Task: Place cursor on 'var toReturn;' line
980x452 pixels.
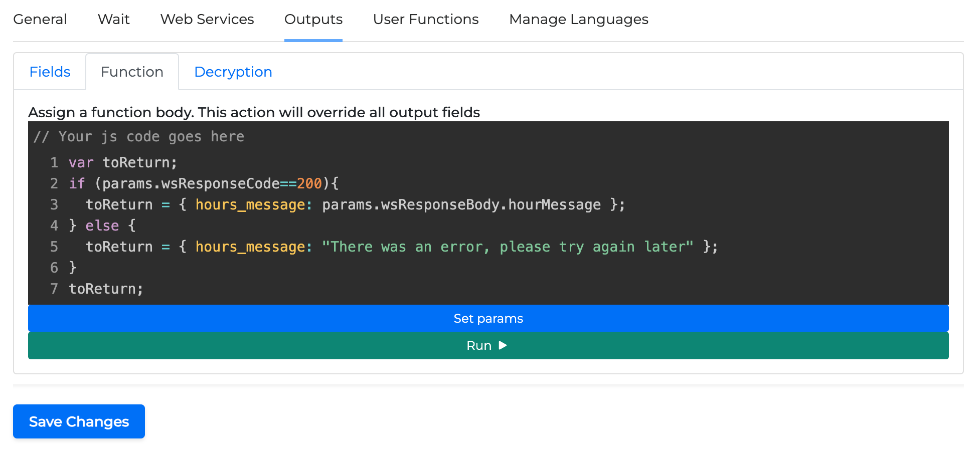Action: [123, 163]
